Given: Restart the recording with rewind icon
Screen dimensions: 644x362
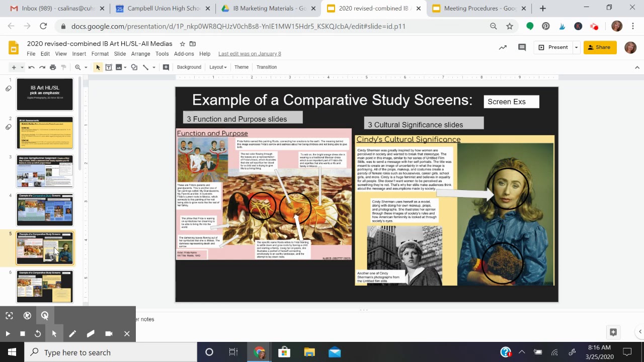Looking at the screenshot, I should pos(38,333).
